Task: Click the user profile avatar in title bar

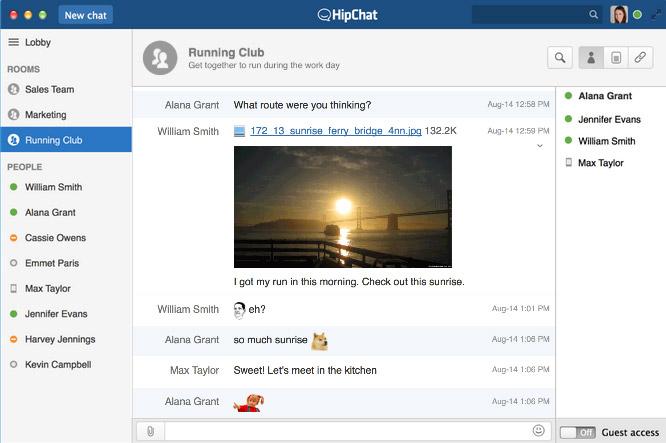Action: tap(619, 14)
